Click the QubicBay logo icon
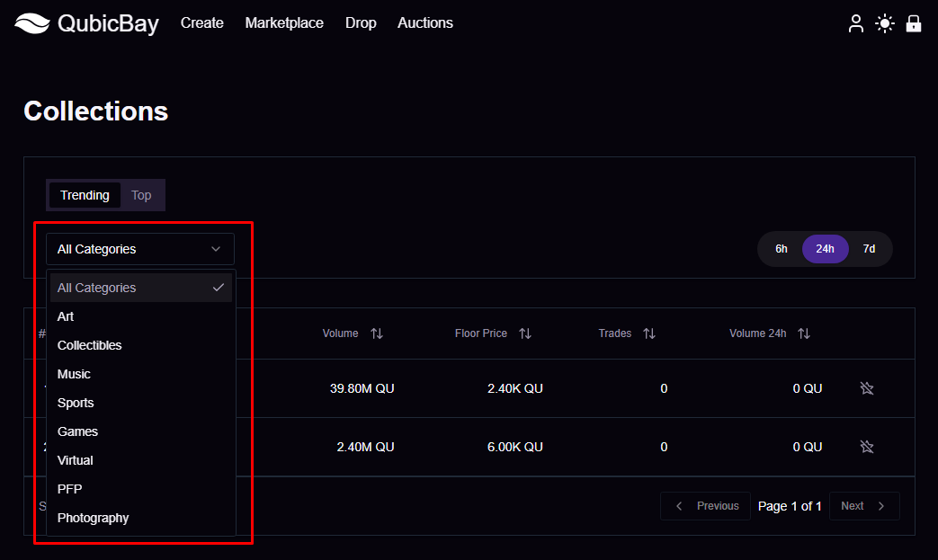938x560 pixels. coord(31,23)
